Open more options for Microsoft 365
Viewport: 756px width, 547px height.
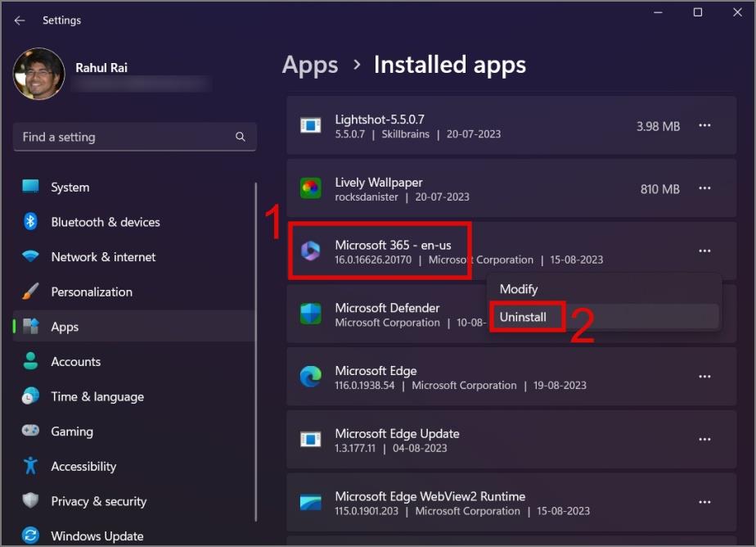point(704,251)
